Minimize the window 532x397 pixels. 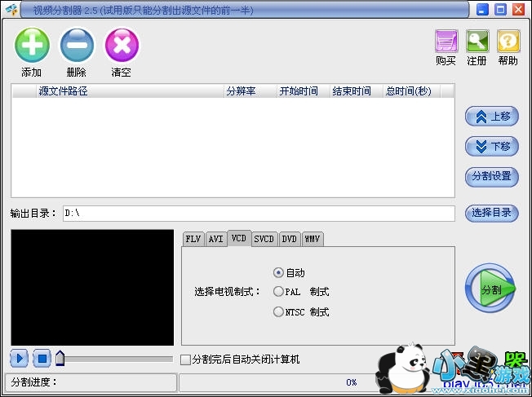coord(482,10)
